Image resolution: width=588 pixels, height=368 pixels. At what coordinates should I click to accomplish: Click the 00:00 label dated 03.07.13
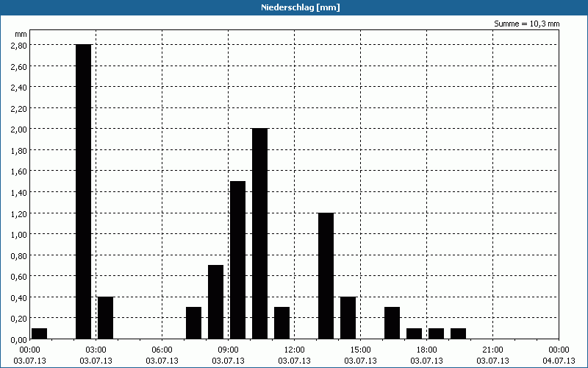[x=29, y=350]
